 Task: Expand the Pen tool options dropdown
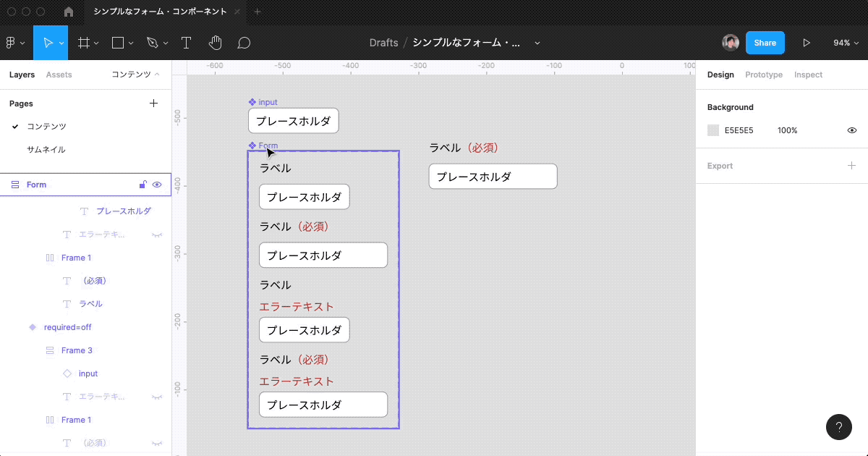pos(165,43)
